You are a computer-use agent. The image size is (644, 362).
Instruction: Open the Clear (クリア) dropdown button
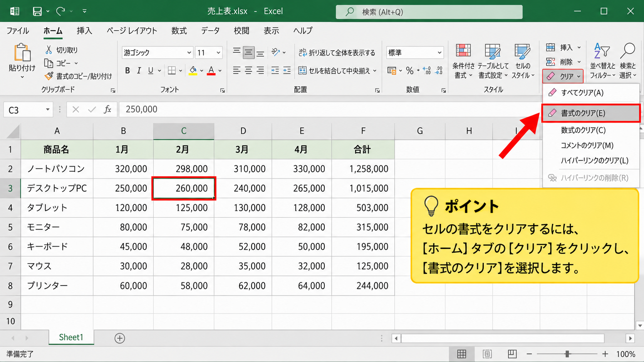[x=563, y=76]
